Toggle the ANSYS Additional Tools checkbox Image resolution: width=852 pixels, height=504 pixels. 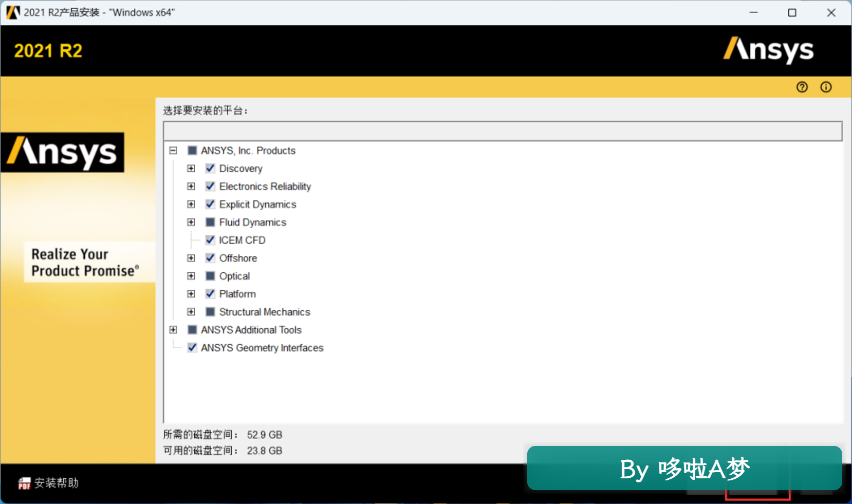point(192,330)
